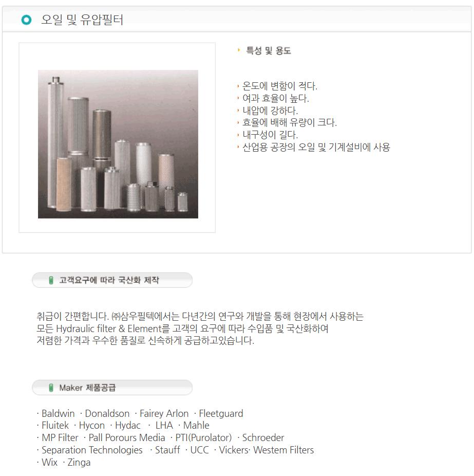Click the maker name PTI(Purolator)

(x=203, y=438)
